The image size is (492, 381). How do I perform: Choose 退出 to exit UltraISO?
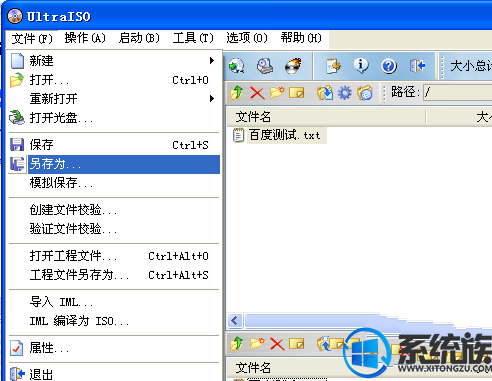[x=114, y=375]
